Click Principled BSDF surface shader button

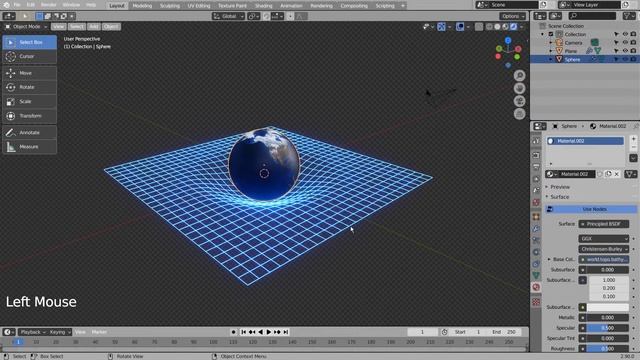603,224
